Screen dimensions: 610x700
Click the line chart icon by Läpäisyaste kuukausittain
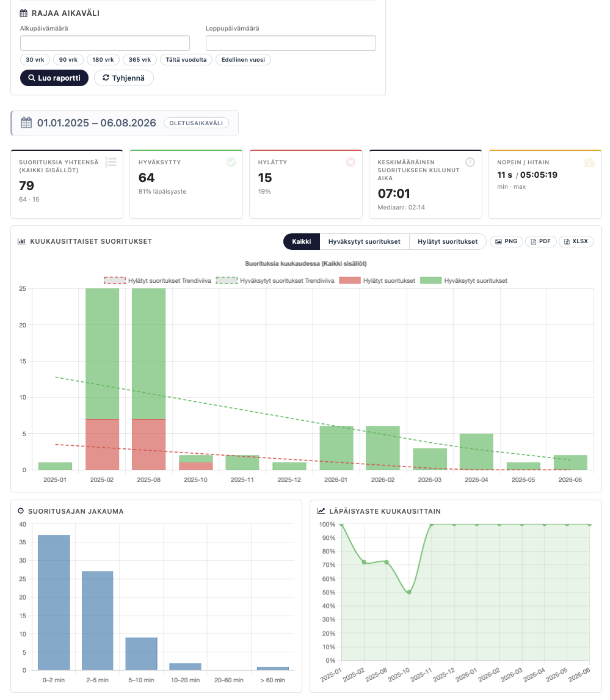click(321, 511)
